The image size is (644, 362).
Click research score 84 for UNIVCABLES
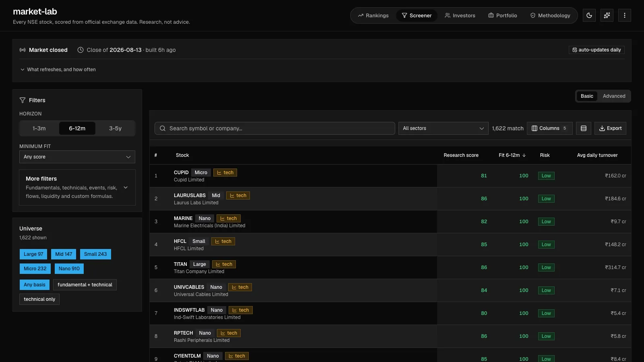coord(484,290)
